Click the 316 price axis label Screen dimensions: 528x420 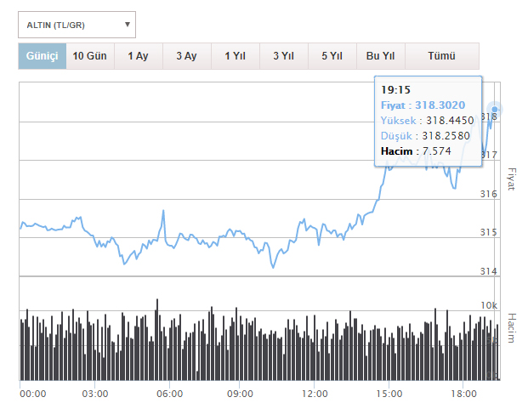pyautogui.click(x=489, y=194)
